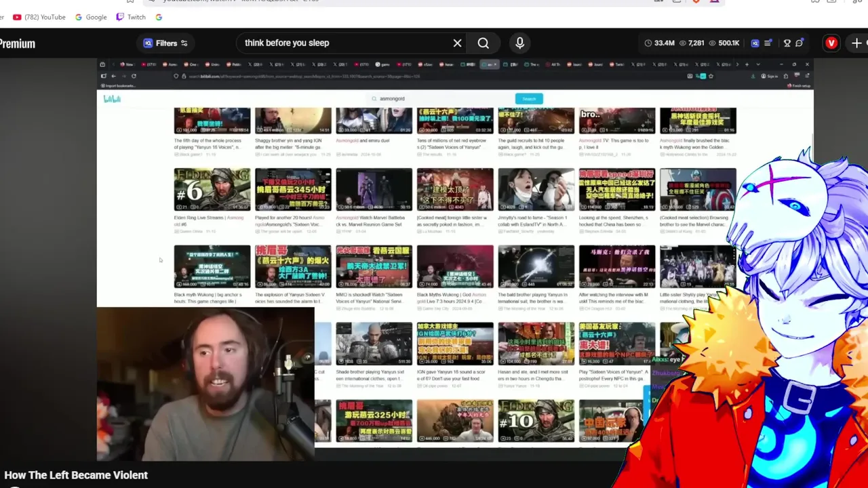Viewport: 868px width, 488px height.
Task: Open the (782) YouTube bookmark
Action: [x=39, y=17]
